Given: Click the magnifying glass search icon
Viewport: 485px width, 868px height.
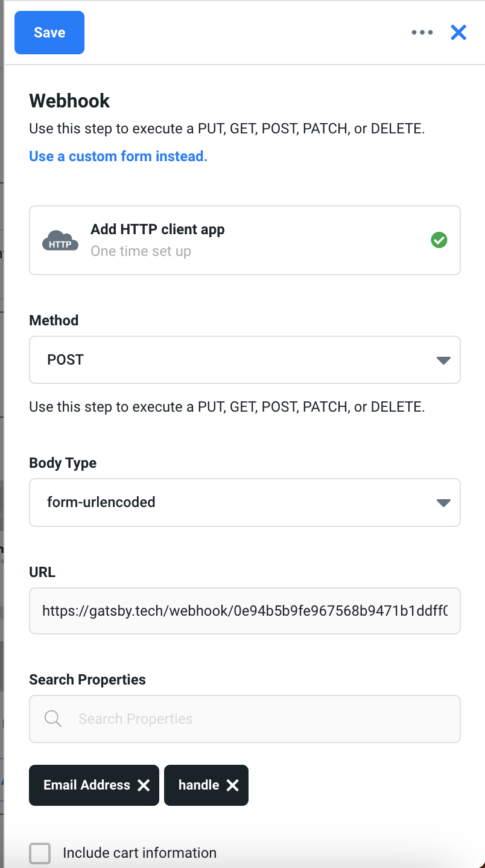Looking at the screenshot, I should click(x=53, y=719).
